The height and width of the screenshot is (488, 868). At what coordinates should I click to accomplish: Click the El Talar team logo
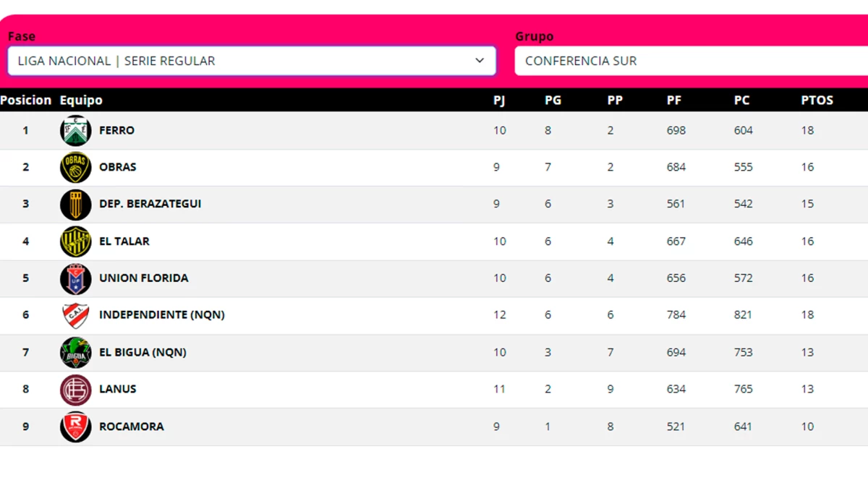[75, 241]
